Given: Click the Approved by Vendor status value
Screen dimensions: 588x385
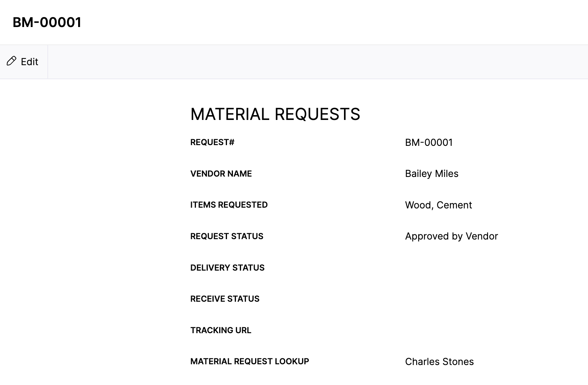Looking at the screenshot, I should coord(451,236).
